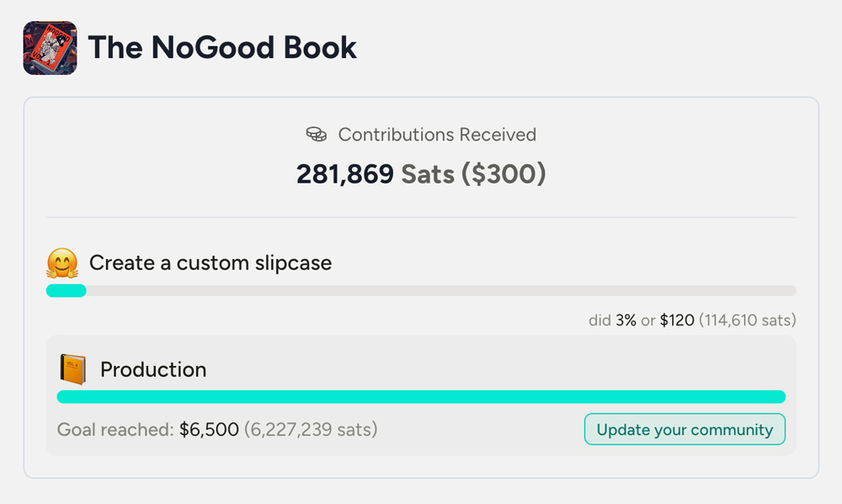The height and width of the screenshot is (504, 842).
Task: Select the Production goal heading
Action: pyautogui.click(x=153, y=369)
